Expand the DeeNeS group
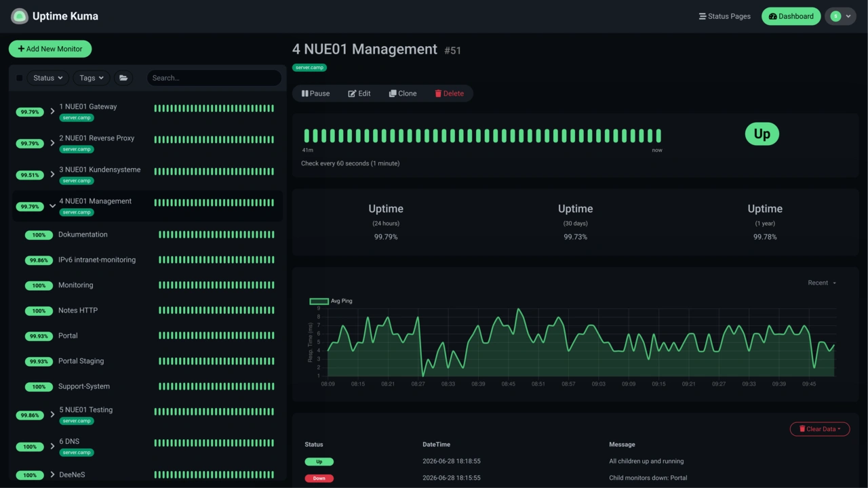 tap(52, 474)
